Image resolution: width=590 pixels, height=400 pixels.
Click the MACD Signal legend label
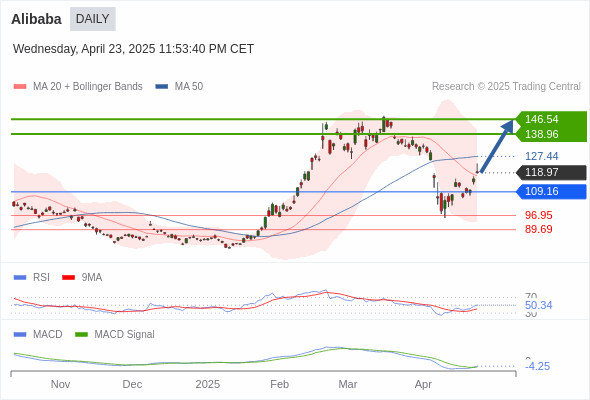pyautogui.click(x=125, y=335)
